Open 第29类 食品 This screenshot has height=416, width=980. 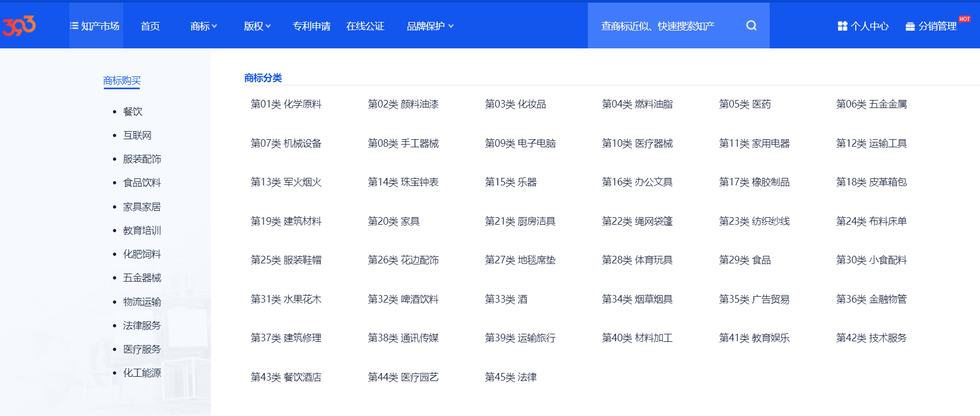click(745, 260)
